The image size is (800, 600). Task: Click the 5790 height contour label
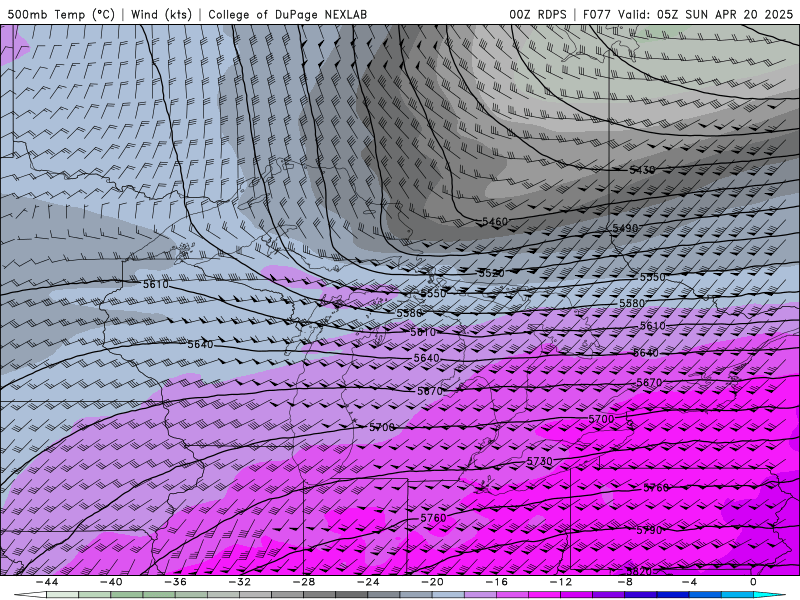(649, 530)
